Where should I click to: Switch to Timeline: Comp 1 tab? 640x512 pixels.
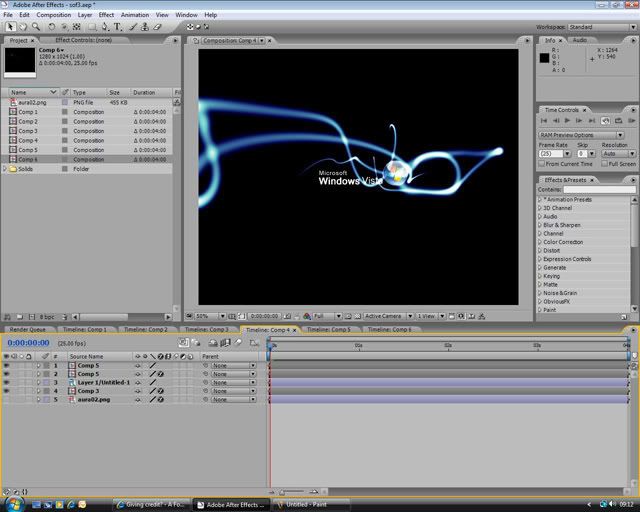(x=85, y=329)
